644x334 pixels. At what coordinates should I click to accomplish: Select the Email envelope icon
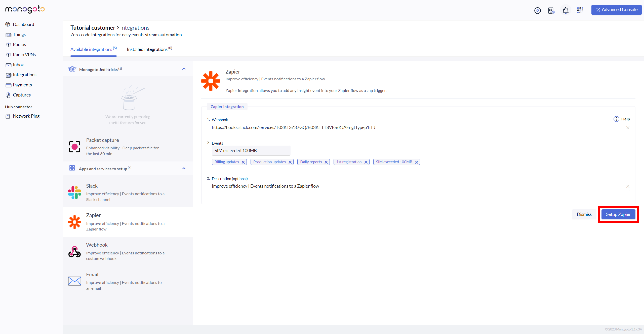click(74, 281)
